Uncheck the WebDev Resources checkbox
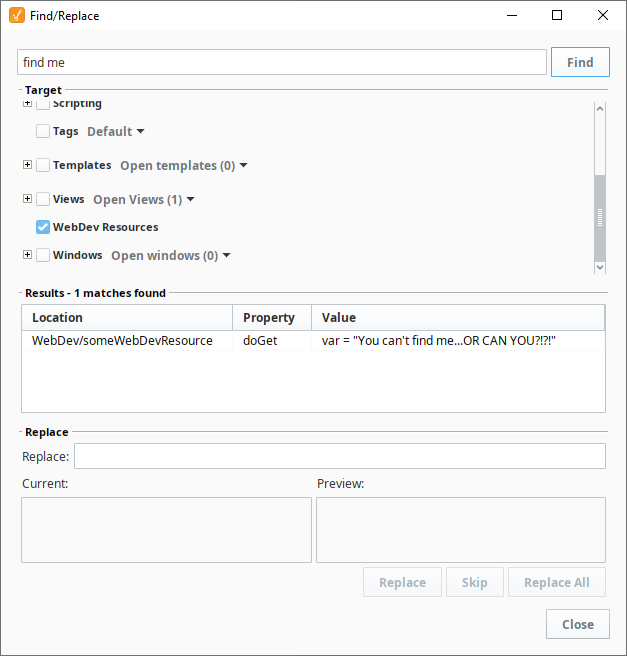This screenshot has width=627, height=656. (43, 227)
